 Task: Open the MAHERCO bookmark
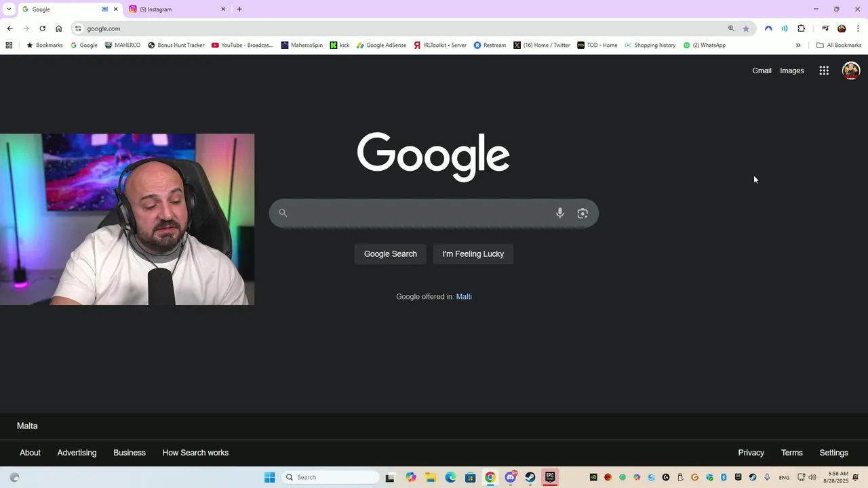click(123, 45)
